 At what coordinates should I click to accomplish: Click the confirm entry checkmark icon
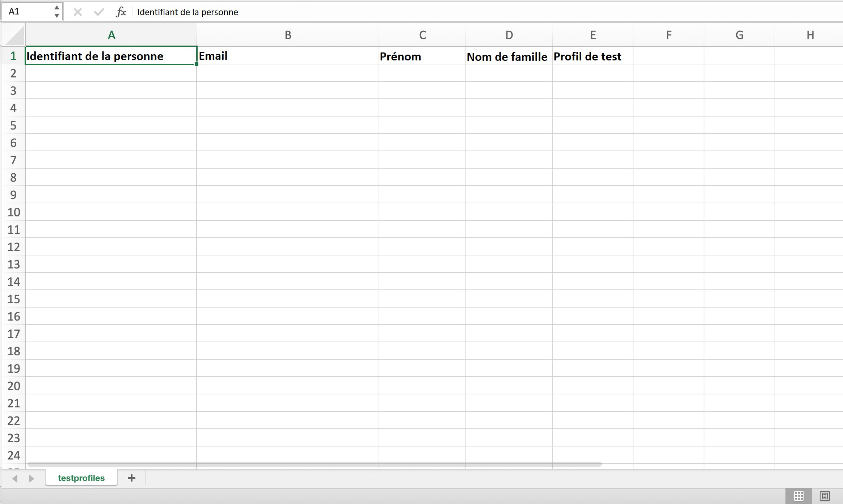pos(99,12)
